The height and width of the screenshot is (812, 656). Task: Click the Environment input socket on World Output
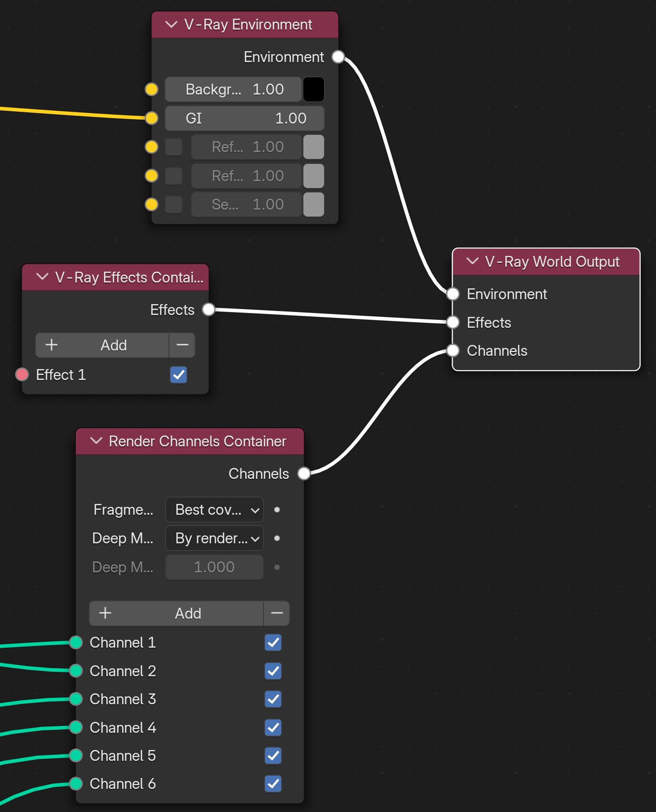(x=453, y=294)
